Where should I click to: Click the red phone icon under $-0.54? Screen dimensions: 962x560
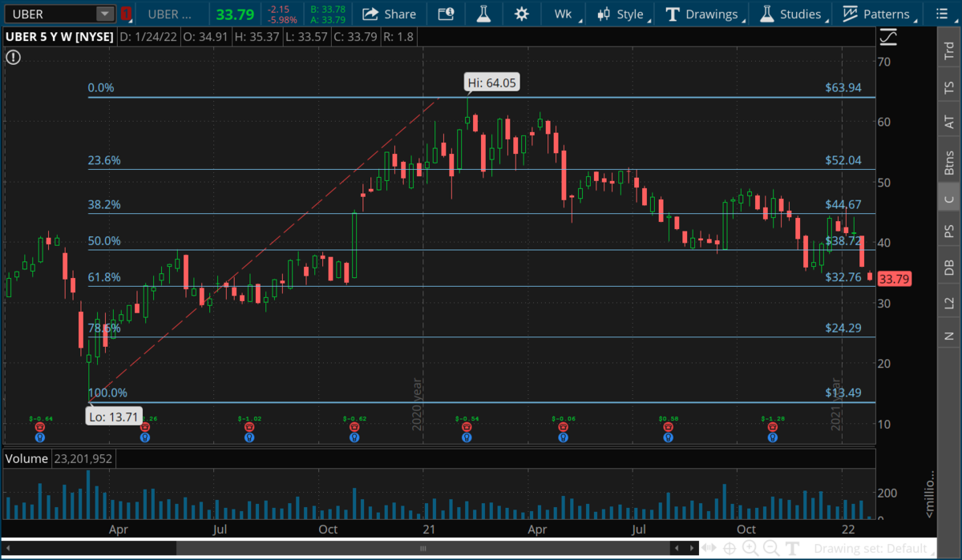(x=466, y=428)
